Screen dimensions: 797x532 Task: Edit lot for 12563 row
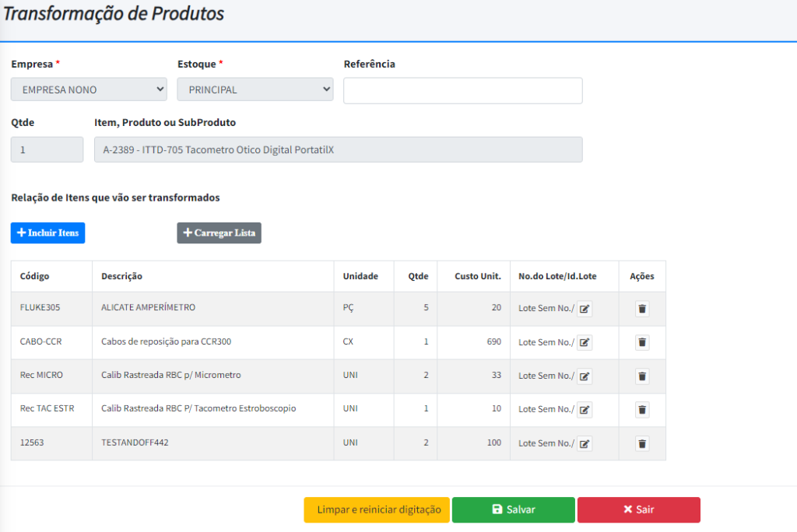click(585, 443)
